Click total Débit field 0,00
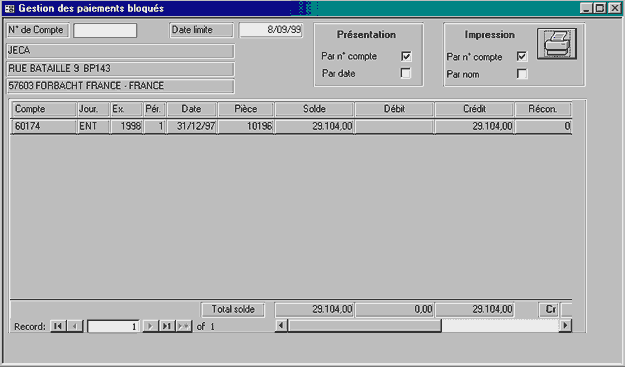The height and width of the screenshot is (367, 625). (394, 309)
